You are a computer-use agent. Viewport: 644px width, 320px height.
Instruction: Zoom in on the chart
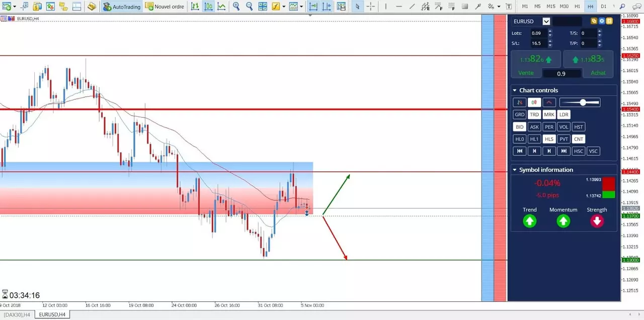pyautogui.click(x=236, y=7)
